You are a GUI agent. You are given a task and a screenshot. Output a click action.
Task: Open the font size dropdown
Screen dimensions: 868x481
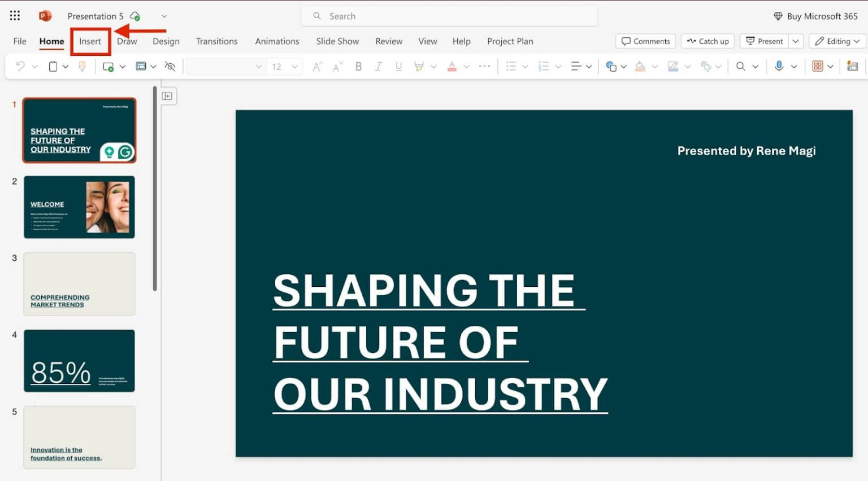tap(285, 67)
